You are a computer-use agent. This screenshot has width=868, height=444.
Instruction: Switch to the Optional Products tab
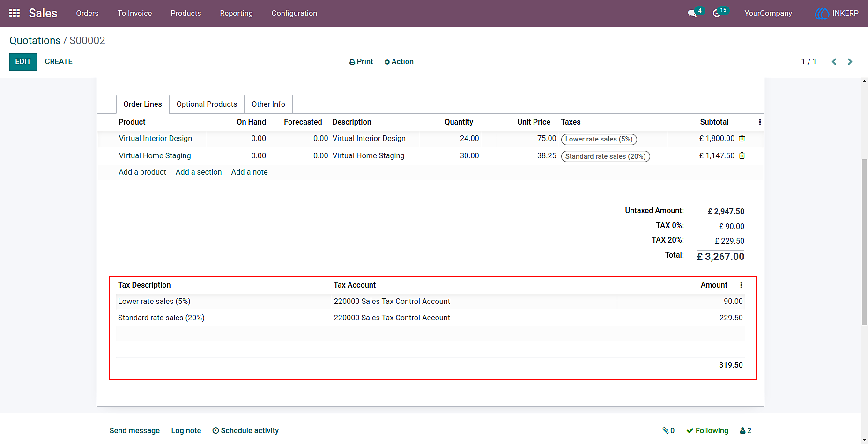tap(207, 104)
